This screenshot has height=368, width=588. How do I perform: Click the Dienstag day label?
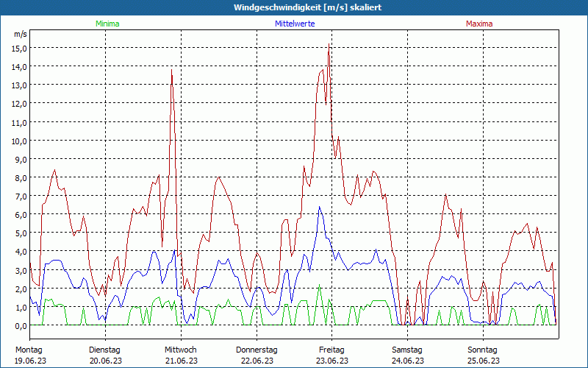tap(104, 350)
